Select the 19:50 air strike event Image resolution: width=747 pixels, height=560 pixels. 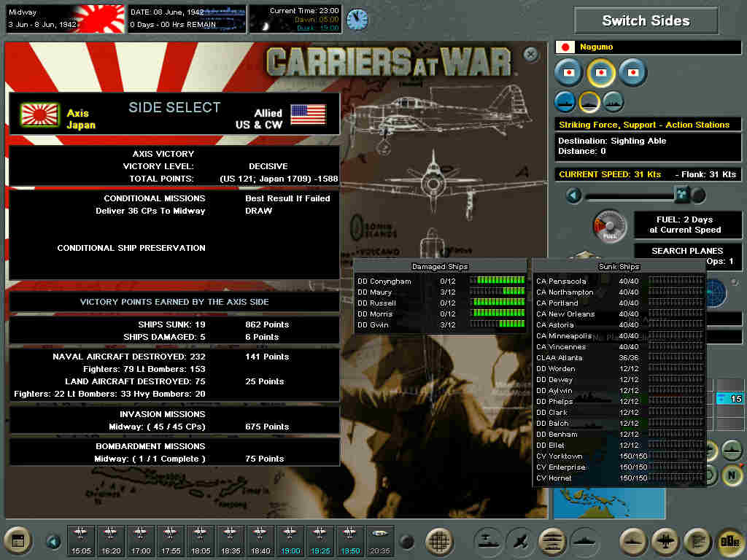[350, 540]
